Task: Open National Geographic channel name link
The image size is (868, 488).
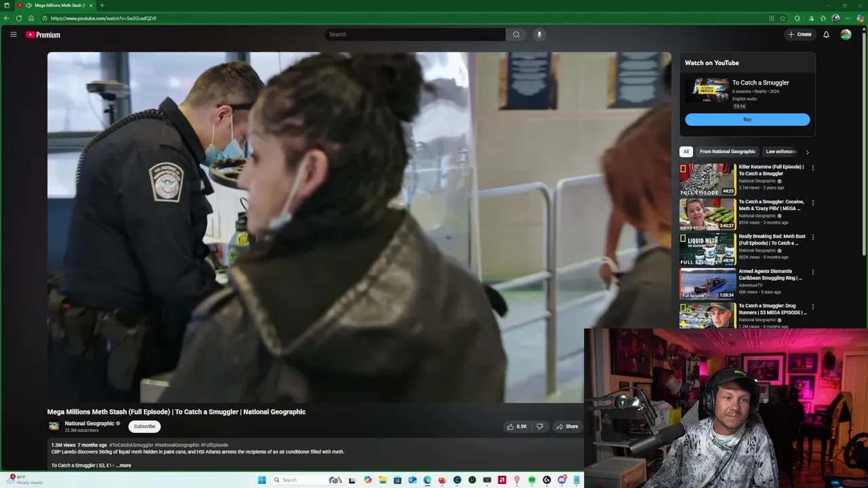Action: pyautogui.click(x=90, y=424)
